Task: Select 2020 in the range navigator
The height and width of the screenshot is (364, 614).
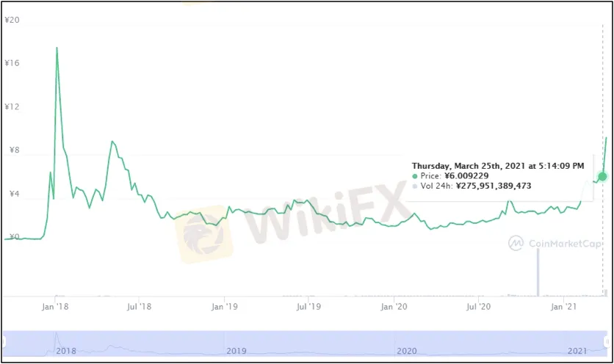Action: pos(406,351)
